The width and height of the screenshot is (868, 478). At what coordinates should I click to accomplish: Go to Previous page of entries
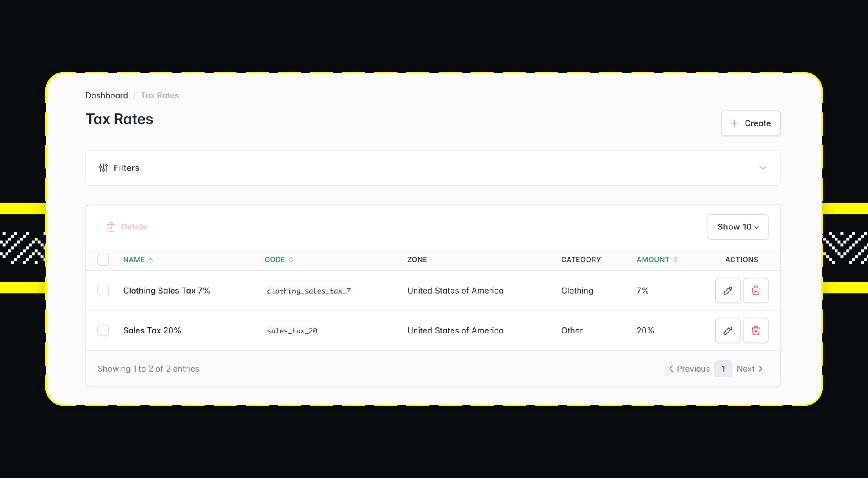tap(689, 369)
